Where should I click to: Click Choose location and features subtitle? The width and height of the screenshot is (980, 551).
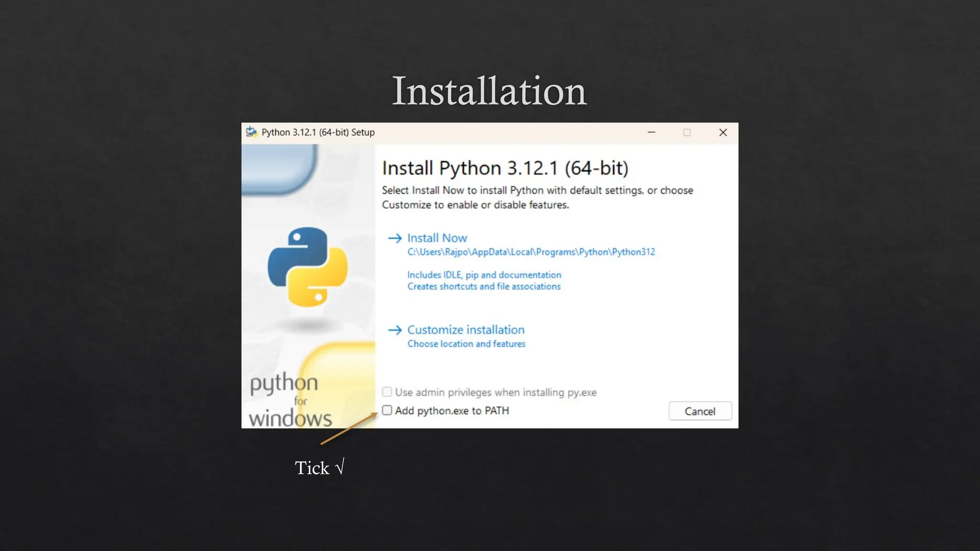[x=466, y=344]
